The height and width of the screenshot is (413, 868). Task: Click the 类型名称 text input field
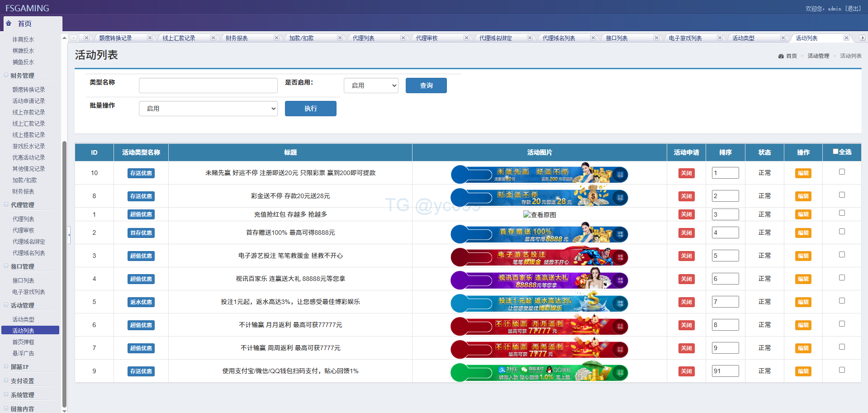tap(208, 85)
